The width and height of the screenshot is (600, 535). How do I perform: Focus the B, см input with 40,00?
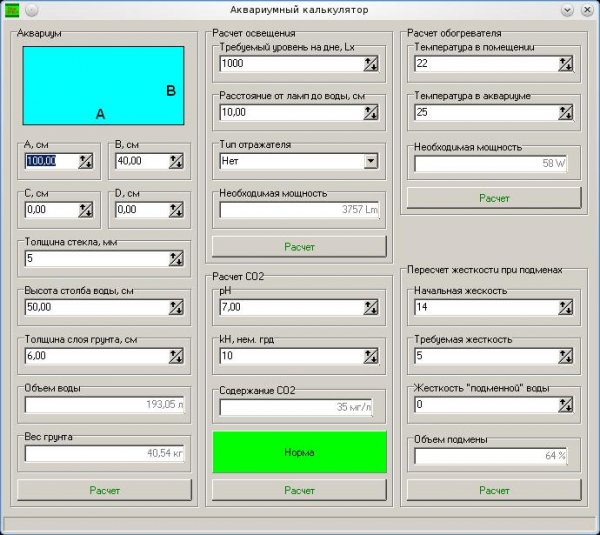142,161
